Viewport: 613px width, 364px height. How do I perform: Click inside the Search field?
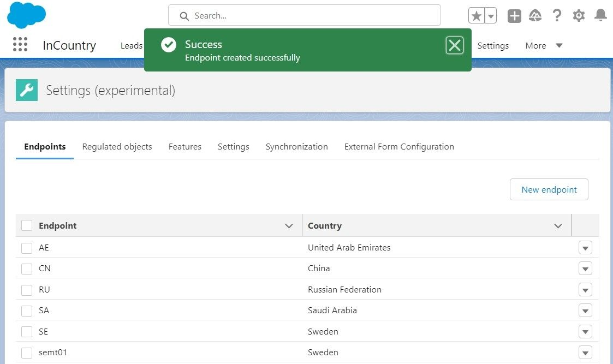pyautogui.click(x=304, y=15)
